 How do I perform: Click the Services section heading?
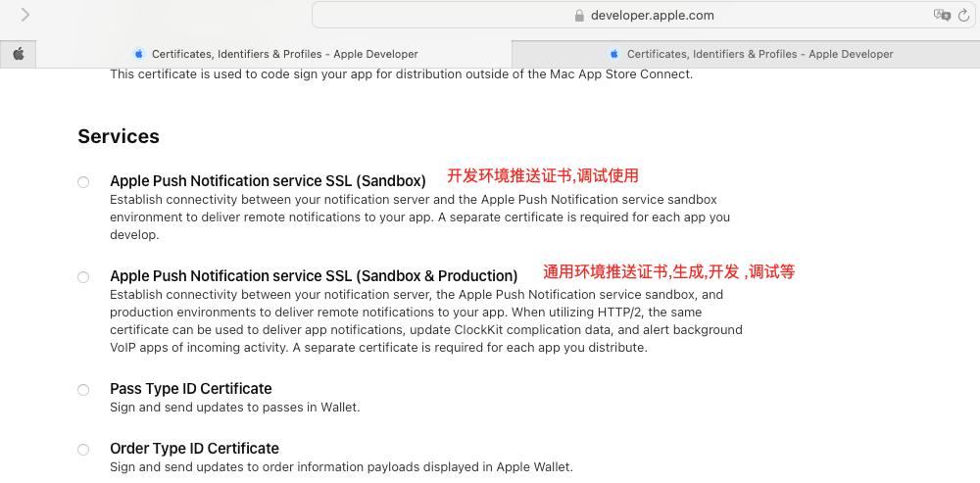[119, 136]
